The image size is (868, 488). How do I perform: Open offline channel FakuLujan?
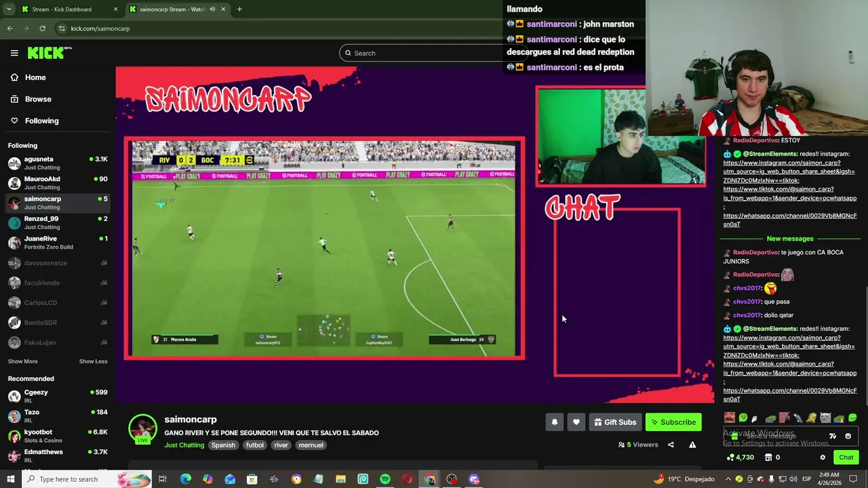(58, 342)
